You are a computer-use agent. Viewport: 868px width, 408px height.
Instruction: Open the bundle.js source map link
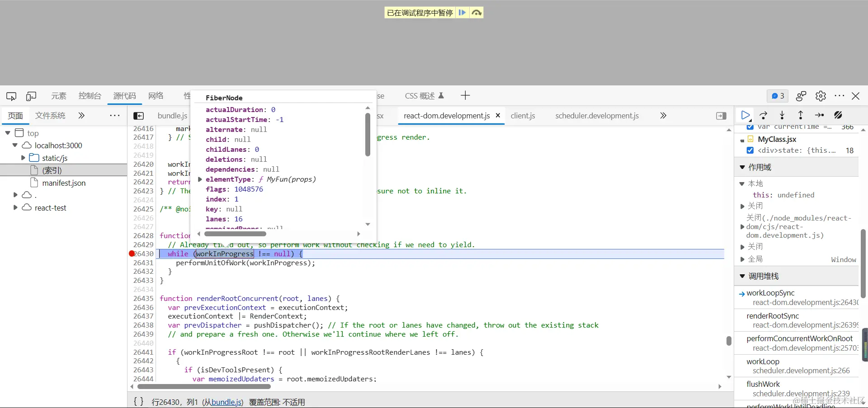pos(226,402)
